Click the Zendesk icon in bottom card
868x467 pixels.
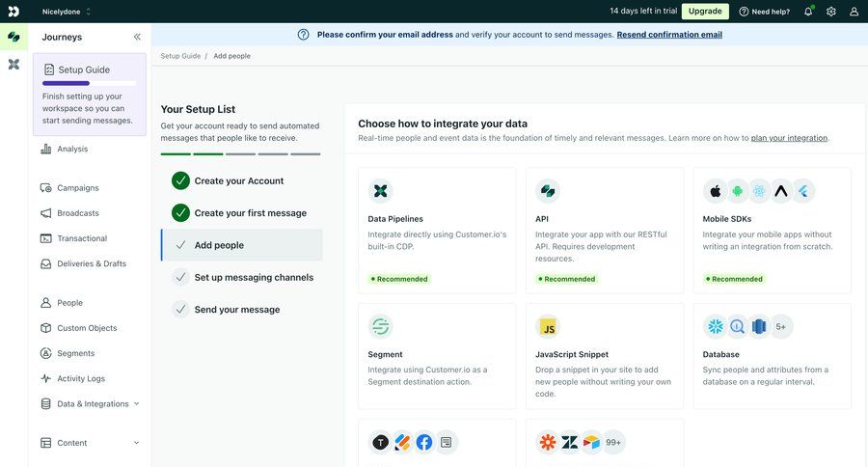570,442
